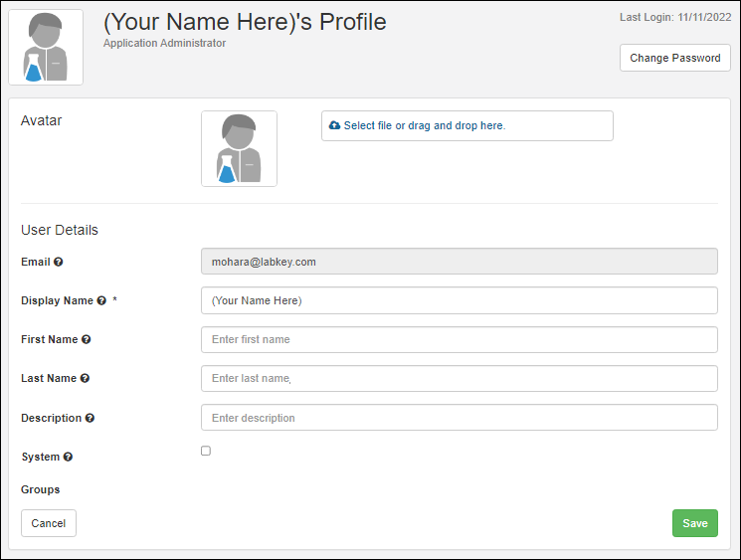Click the Description help question mark
741x560 pixels.
point(91,418)
